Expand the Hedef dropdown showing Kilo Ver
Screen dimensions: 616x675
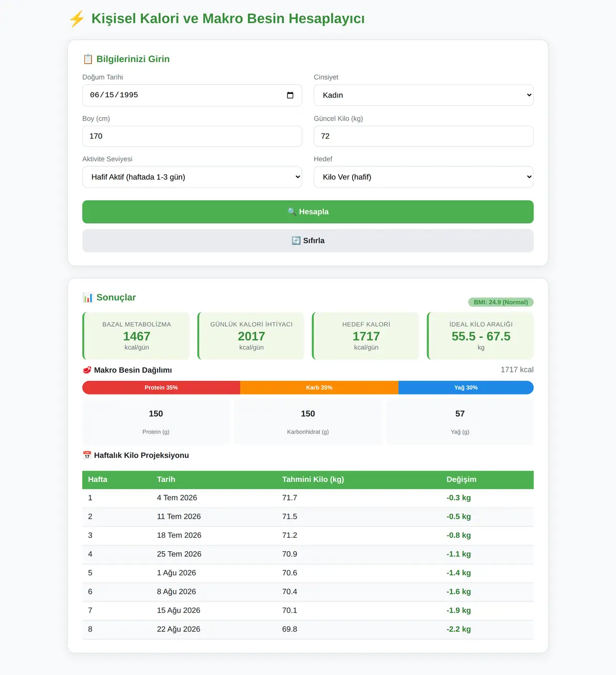point(423,177)
